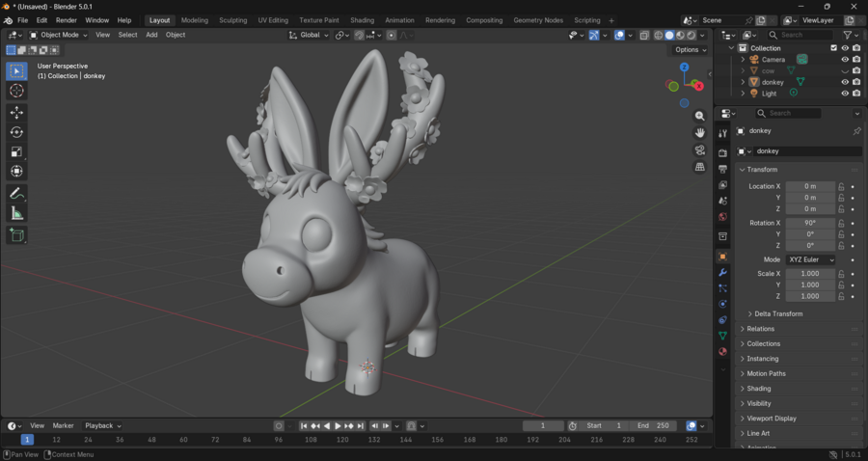Click the Location X value field

(x=809, y=186)
